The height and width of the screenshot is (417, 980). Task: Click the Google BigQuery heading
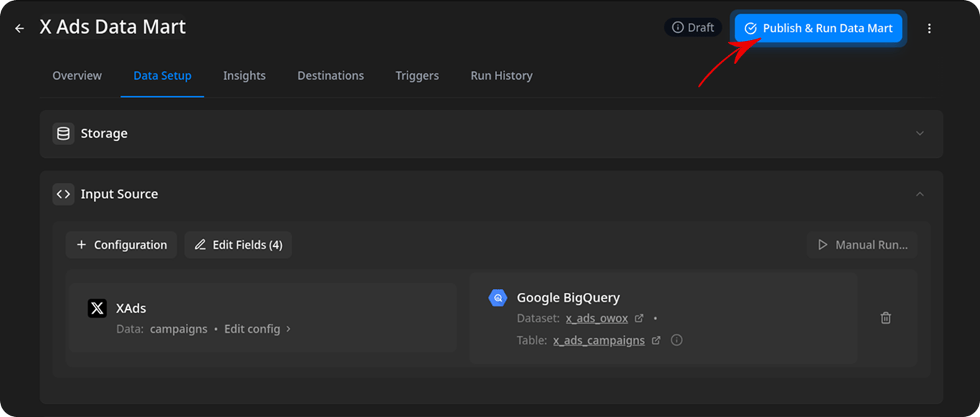pos(568,297)
